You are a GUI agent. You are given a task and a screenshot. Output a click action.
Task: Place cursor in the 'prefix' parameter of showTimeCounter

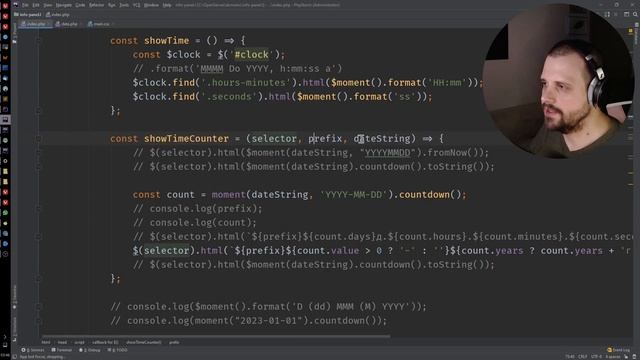click(325, 138)
